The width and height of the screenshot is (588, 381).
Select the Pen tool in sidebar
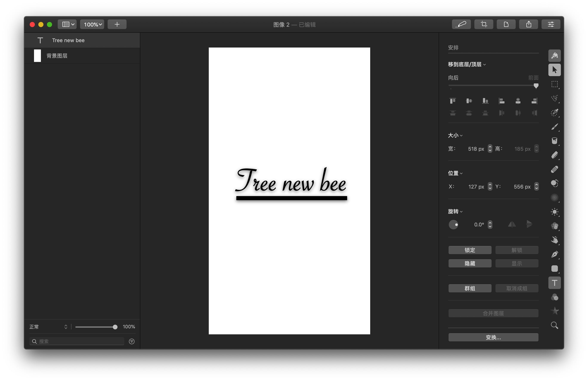(x=554, y=254)
